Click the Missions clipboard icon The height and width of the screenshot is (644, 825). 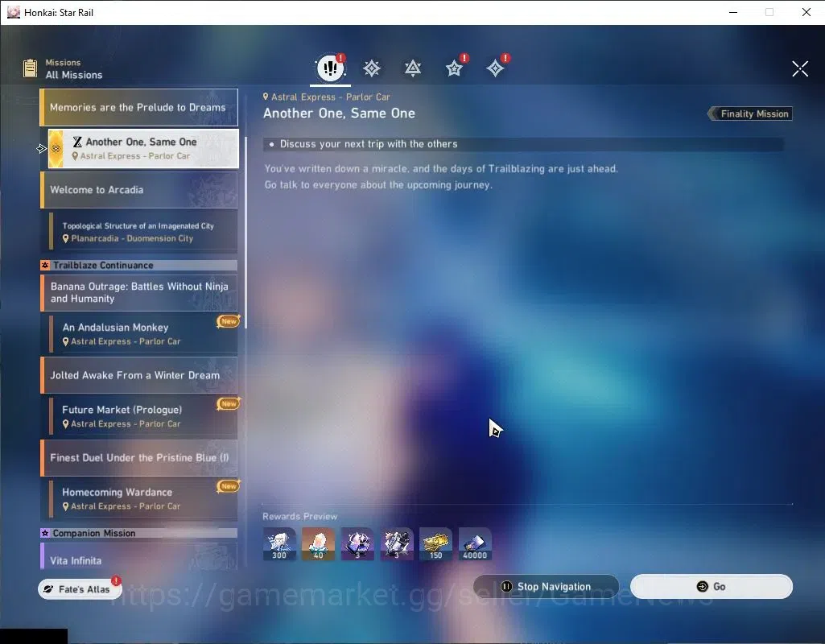[x=30, y=68]
